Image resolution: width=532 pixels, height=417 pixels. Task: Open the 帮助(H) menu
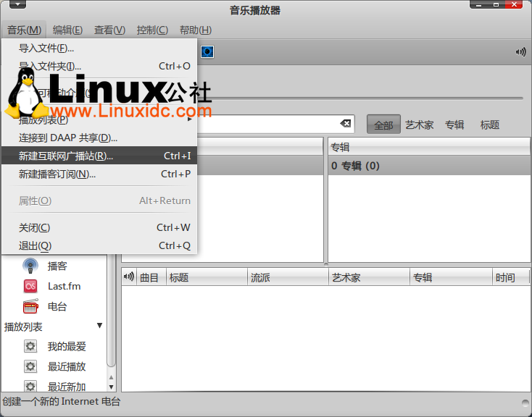196,30
